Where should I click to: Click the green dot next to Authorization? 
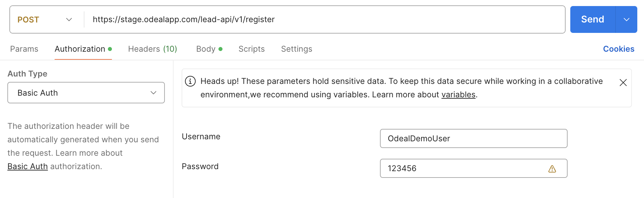coord(110,49)
